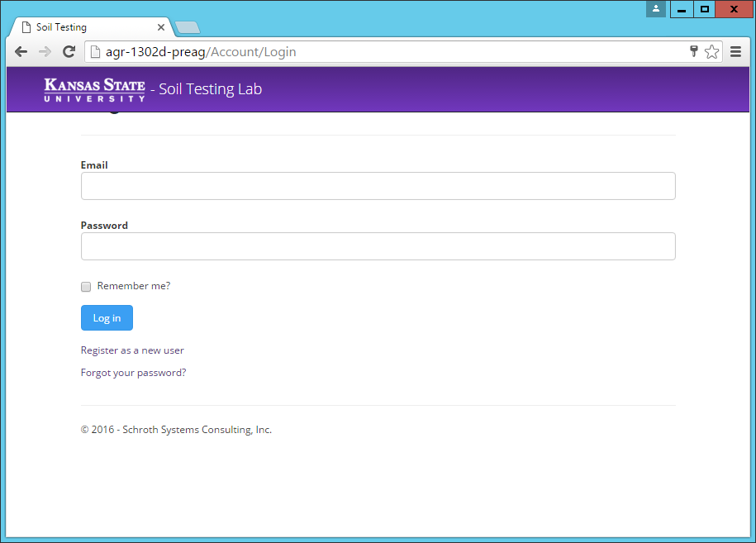The height and width of the screenshot is (543, 756).
Task: Go back using the browser back arrow
Action: 21,51
